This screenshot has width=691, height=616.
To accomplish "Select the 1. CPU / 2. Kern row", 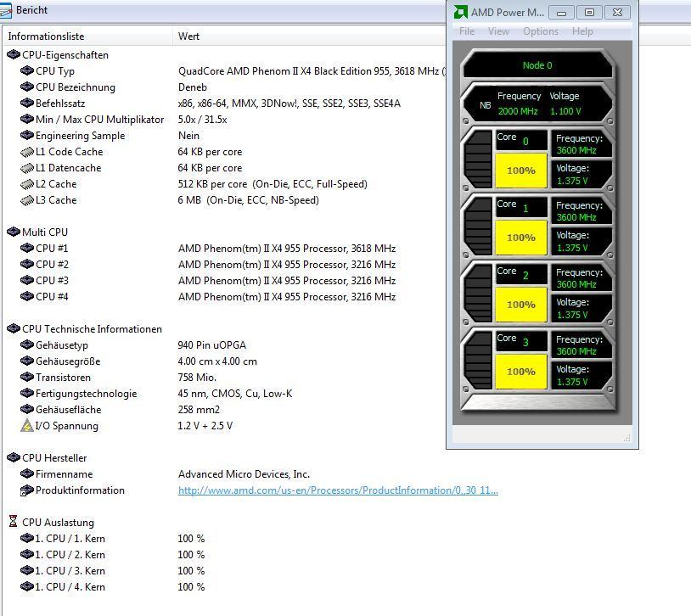I will (x=112, y=555).
